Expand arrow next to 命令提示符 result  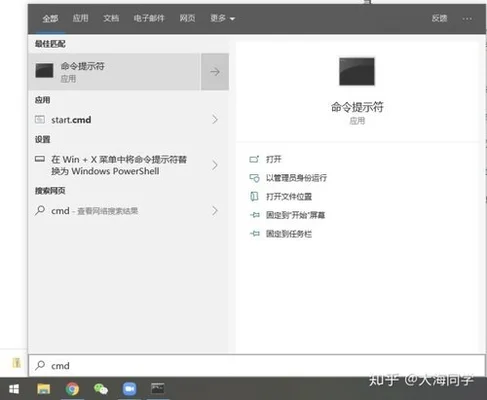click(x=215, y=72)
